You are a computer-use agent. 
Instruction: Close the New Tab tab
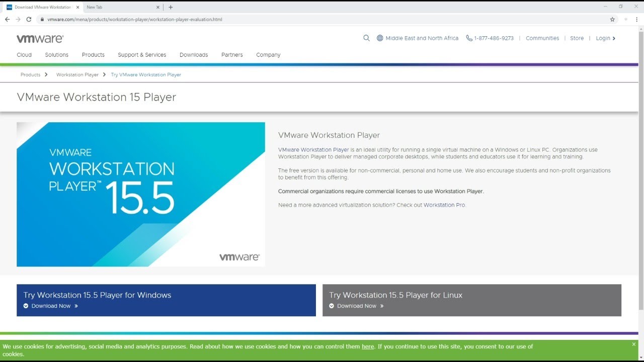[x=158, y=7]
